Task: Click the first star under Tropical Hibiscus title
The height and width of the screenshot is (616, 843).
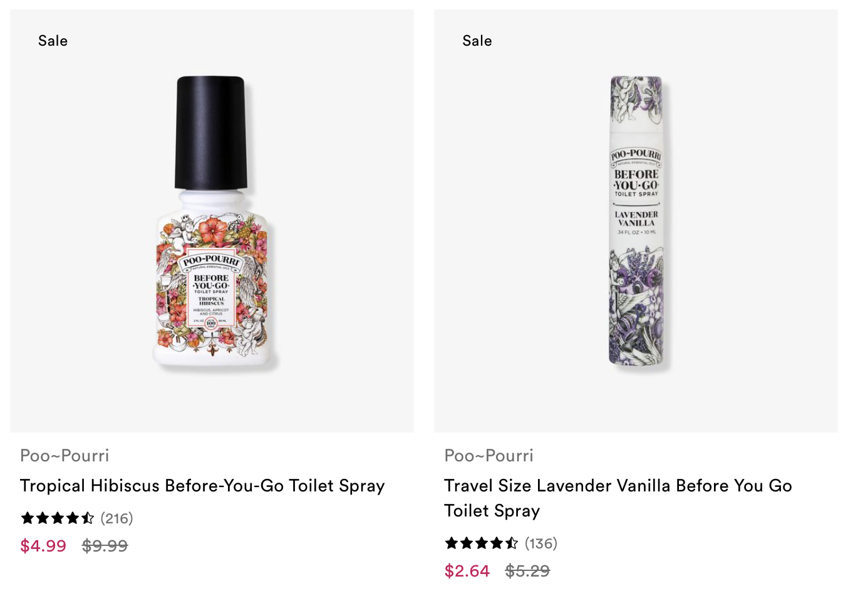Action: 28,518
